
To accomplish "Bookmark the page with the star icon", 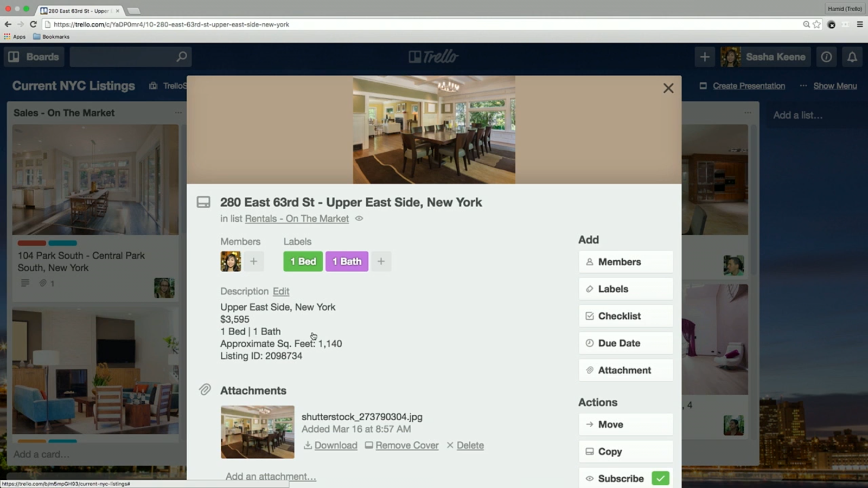I will pos(816,24).
